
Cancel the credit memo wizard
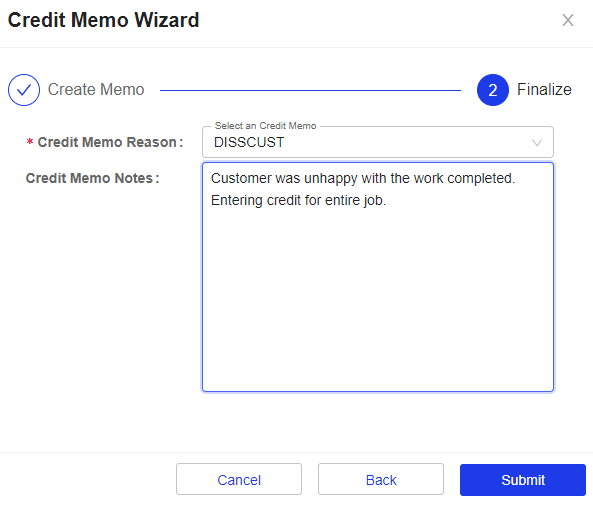pos(239,479)
